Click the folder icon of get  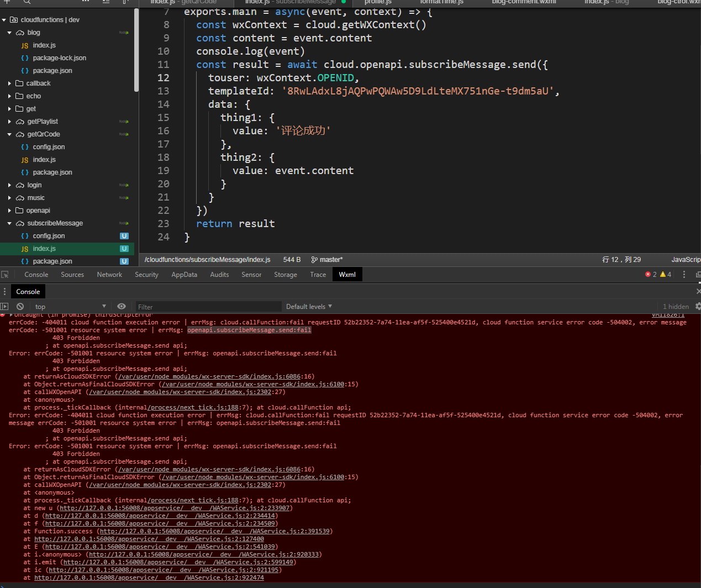[x=19, y=109]
